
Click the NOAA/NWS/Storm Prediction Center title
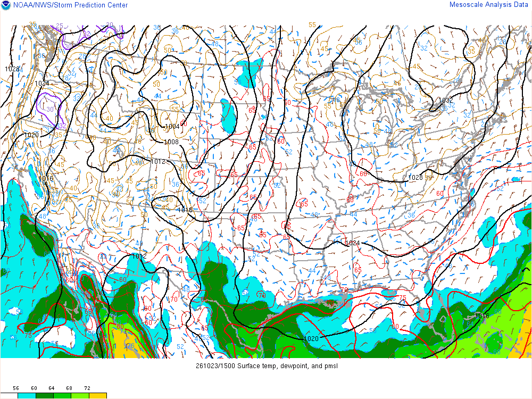[70, 5]
